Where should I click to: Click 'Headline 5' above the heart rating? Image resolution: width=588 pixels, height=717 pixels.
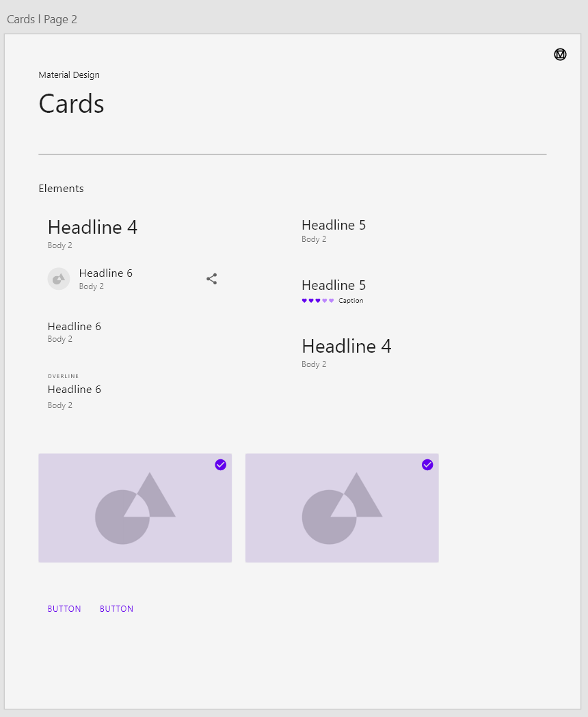click(x=334, y=285)
